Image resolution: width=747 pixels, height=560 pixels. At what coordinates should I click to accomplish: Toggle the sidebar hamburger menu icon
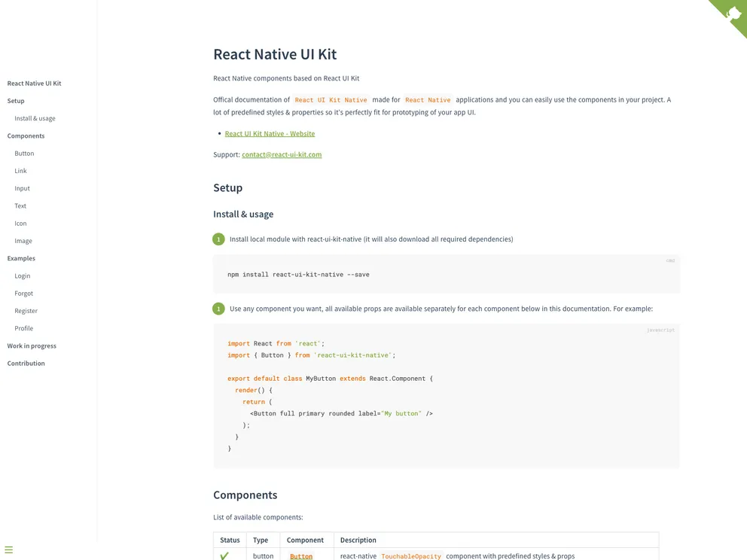pyautogui.click(x=9, y=550)
